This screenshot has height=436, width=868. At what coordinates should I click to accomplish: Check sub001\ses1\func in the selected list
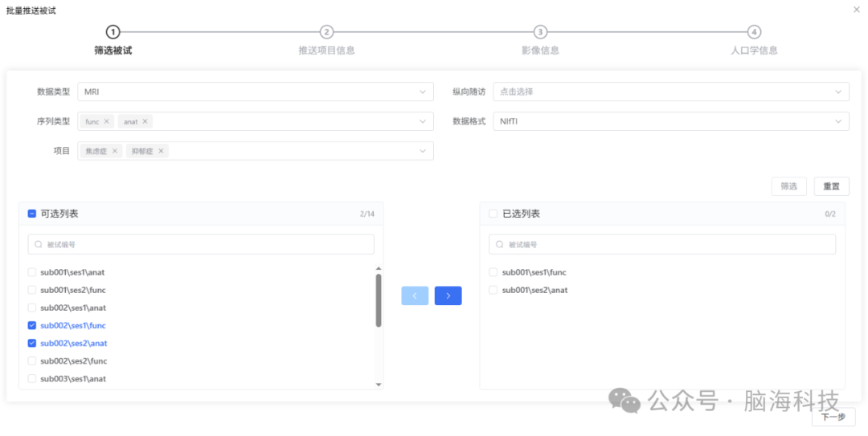pyautogui.click(x=493, y=272)
